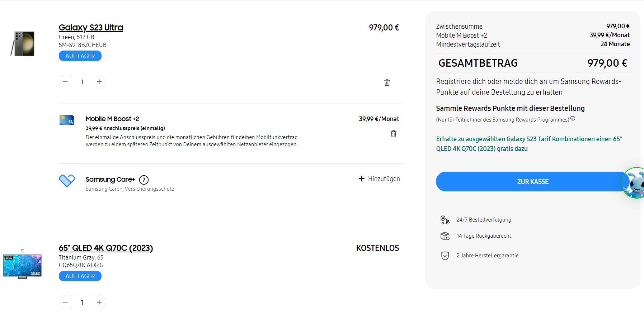The height and width of the screenshot is (314, 644).
Task: Open Samsung Care+ help question mark
Action: 144,180
